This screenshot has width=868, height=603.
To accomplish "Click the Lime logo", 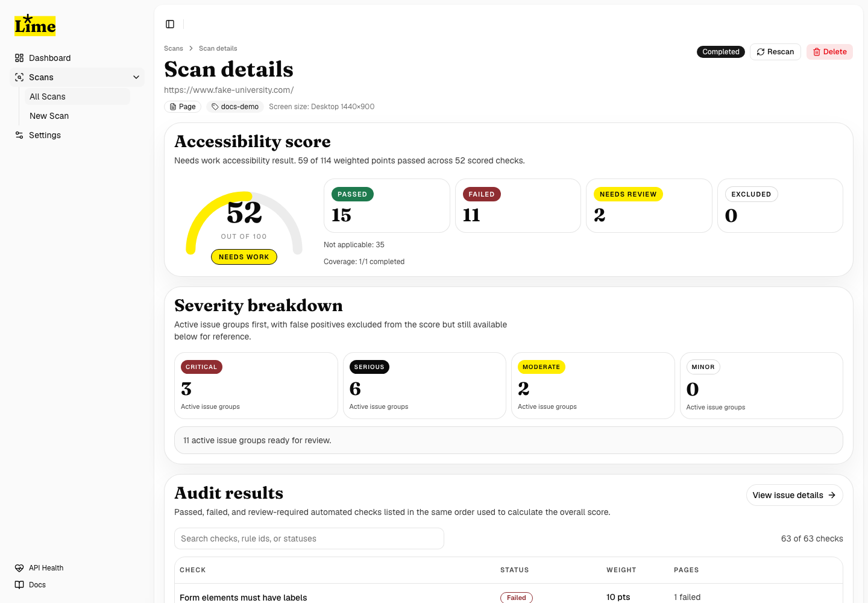I will [x=35, y=25].
